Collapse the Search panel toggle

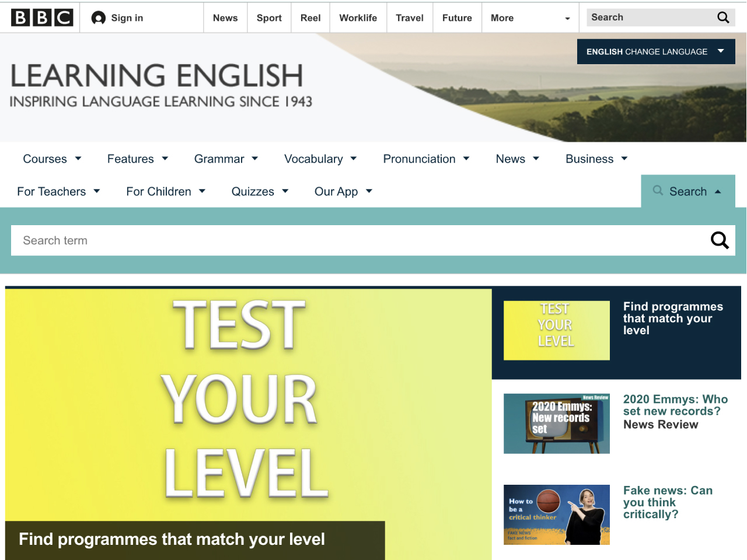coord(688,191)
